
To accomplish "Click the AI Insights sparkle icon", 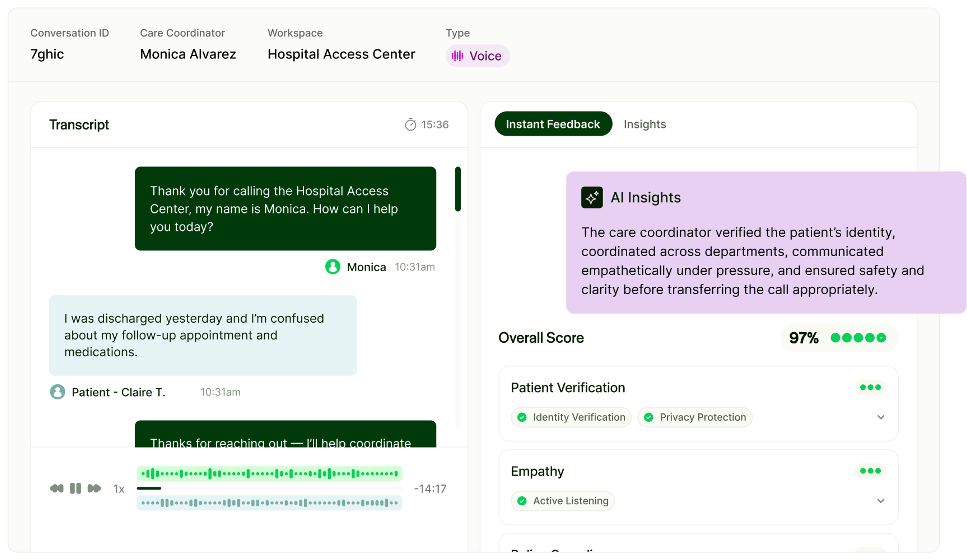I will 592,197.
